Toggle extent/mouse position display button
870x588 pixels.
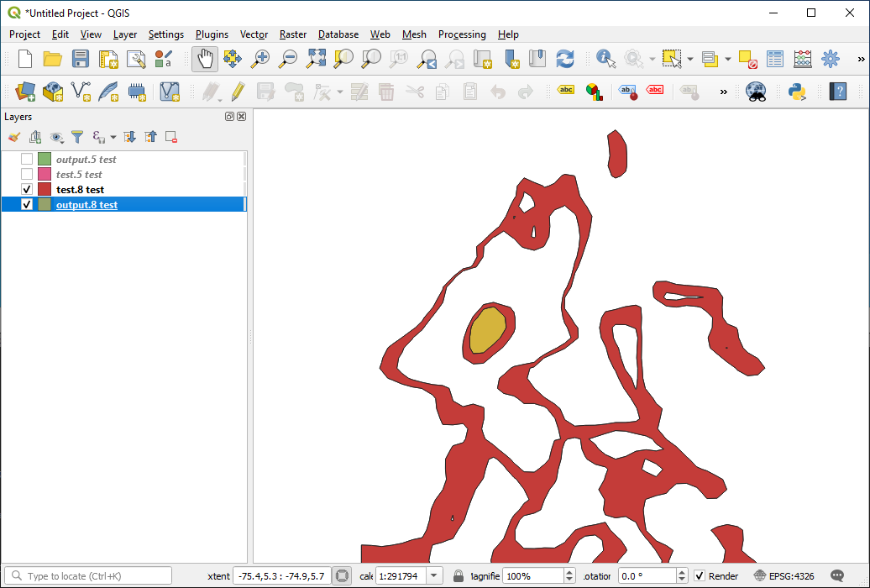pos(343,575)
